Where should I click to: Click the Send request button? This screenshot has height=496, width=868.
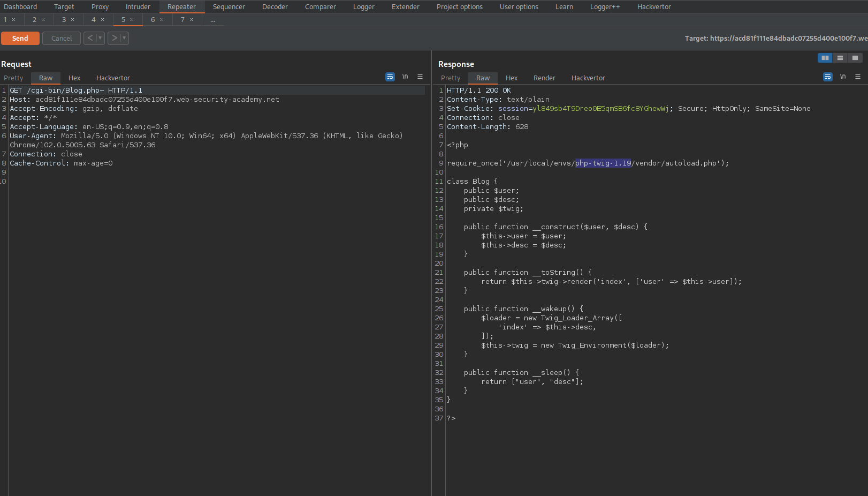coord(20,39)
